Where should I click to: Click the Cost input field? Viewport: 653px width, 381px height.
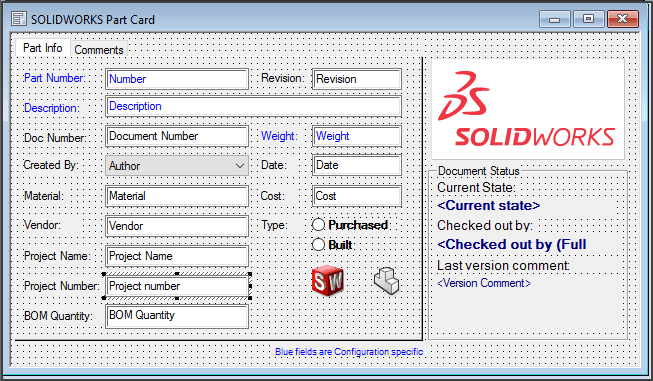(357, 196)
